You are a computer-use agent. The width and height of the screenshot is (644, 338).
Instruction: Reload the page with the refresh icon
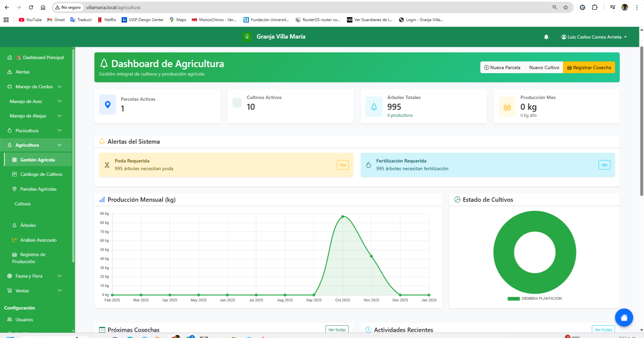[31, 7]
